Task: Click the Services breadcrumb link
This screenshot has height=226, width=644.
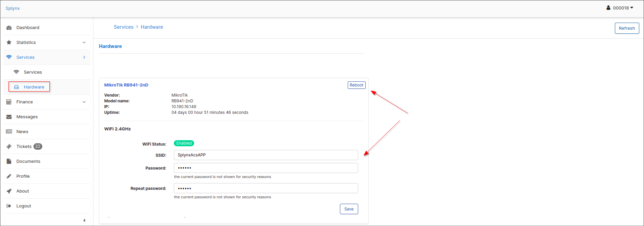Action: point(123,27)
